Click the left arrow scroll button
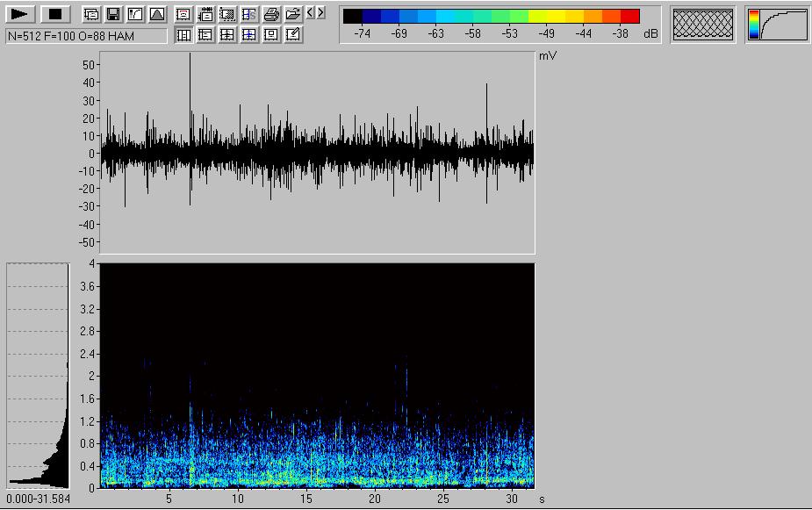This screenshot has width=812, height=510. [310, 12]
